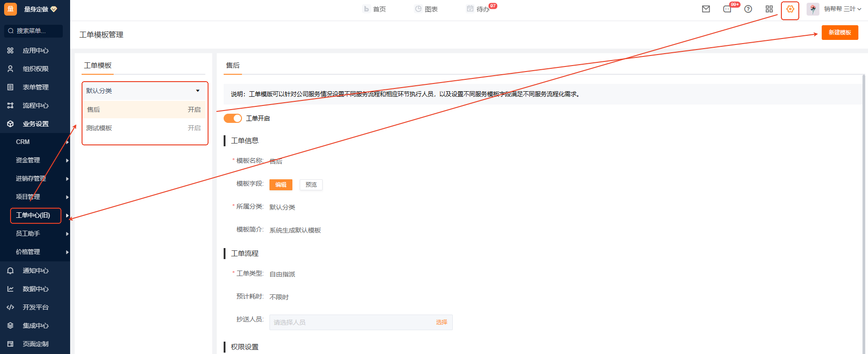This screenshot has height=354, width=868.
Task: Expand the 项目管理 submenu arrow
Action: (x=67, y=197)
